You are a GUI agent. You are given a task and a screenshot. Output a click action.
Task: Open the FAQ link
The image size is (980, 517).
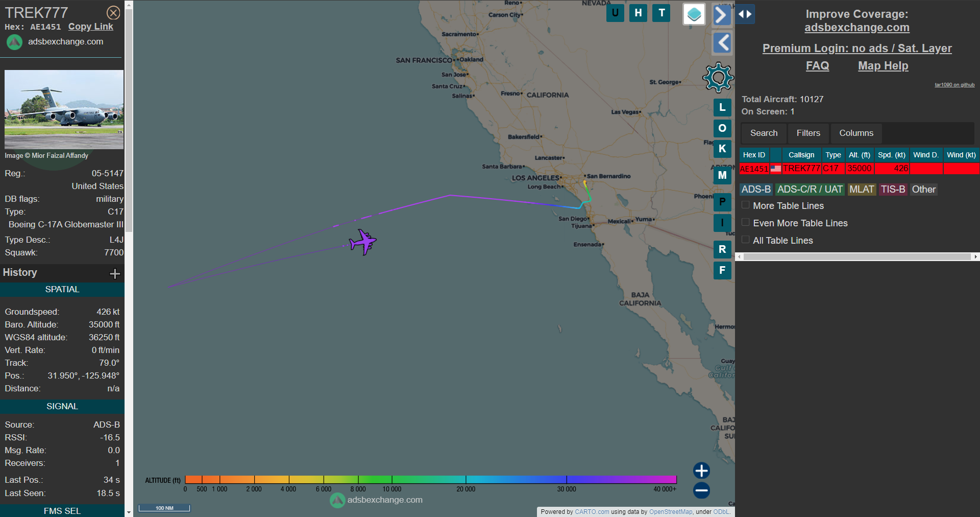point(817,66)
